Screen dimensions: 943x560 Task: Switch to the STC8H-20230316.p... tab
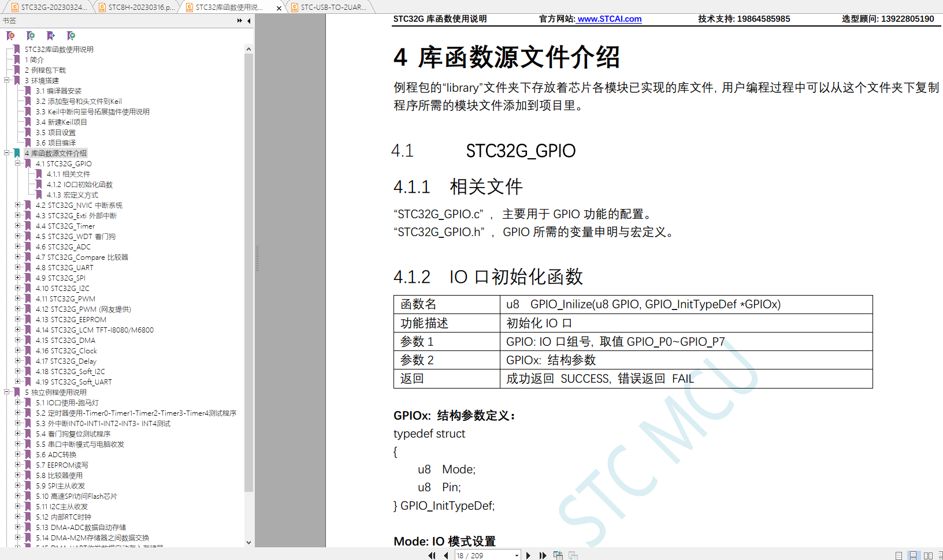pos(138,7)
